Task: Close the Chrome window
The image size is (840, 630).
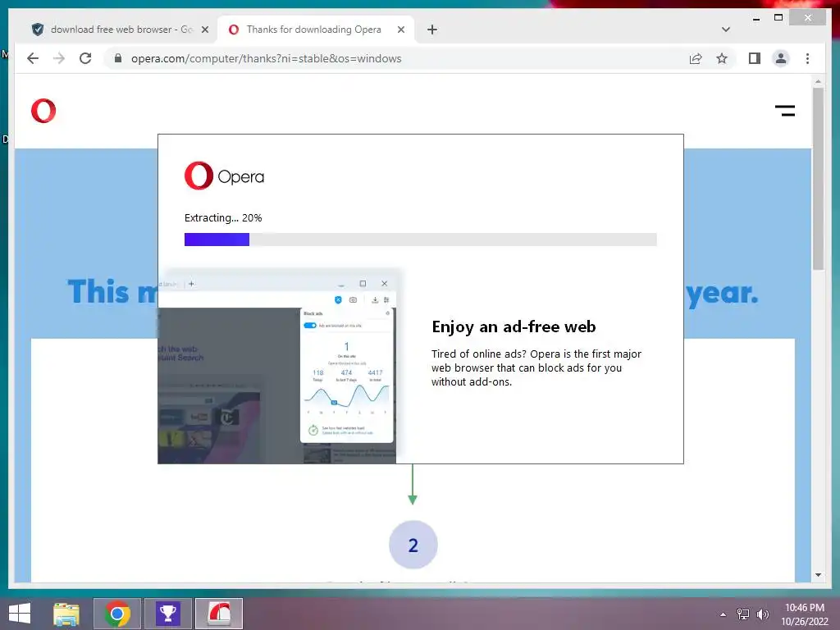Action: pyautogui.click(x=808, y=18)
